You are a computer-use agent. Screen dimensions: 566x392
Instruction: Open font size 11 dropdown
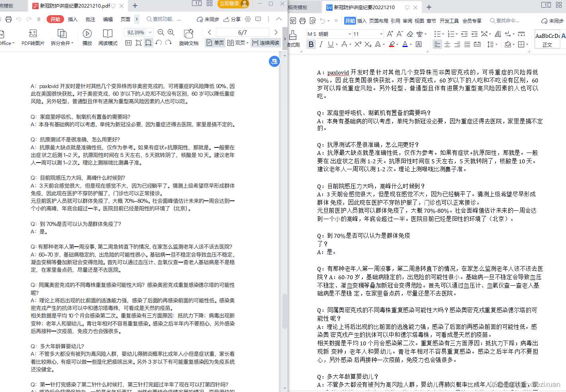click(x=381, y=34)
